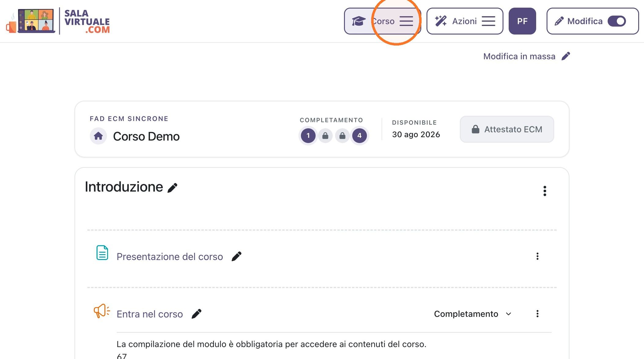Click the Attestato ECM button
Viewport: 644px width, 359px height.
(507, 129)
